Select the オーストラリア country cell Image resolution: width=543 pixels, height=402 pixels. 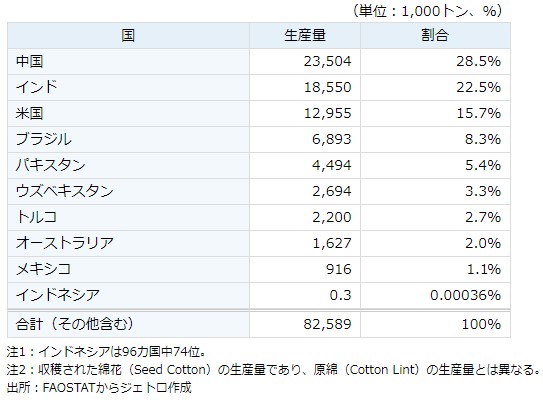[x=128, y=243]
